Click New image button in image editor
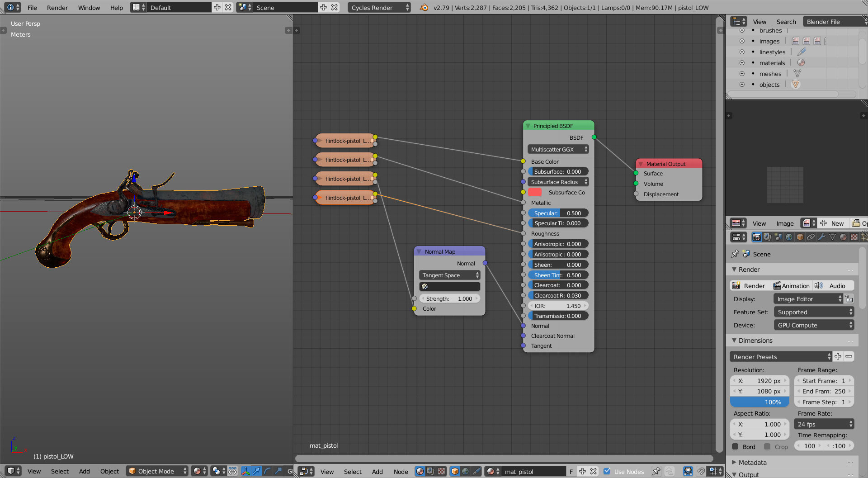 click(832, 223)
